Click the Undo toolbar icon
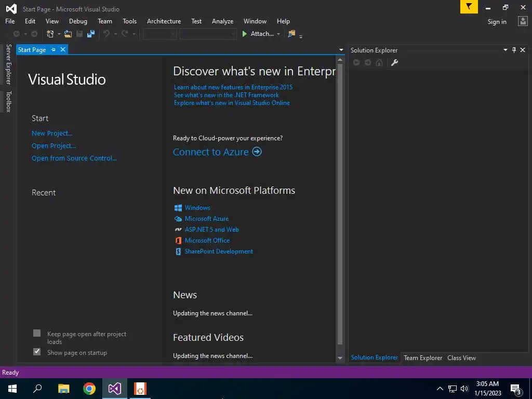 point(107,34)
